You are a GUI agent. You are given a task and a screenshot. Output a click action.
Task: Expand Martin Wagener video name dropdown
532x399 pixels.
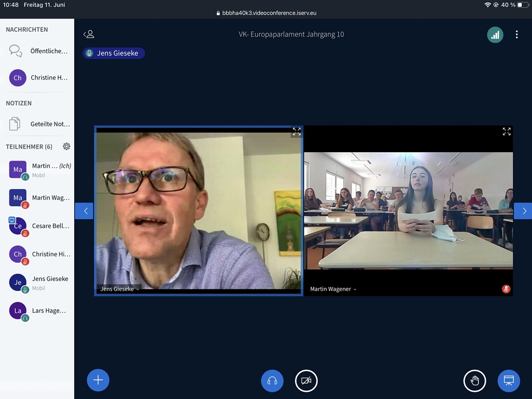[x=334, y=289]
